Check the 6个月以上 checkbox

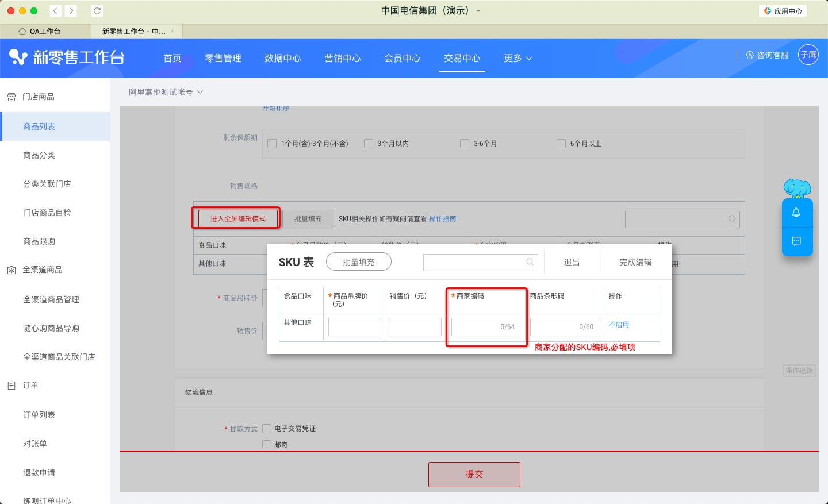tap(561, 144)
